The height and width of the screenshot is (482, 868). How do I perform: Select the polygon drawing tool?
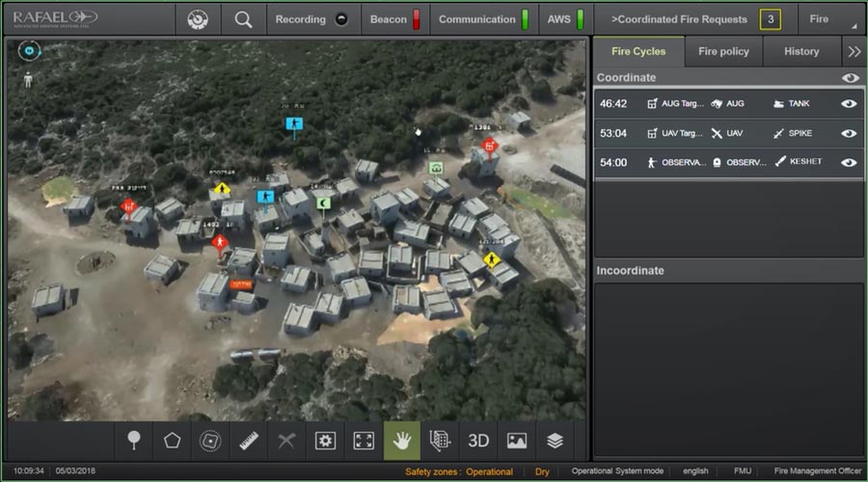(x=172, y=441)
